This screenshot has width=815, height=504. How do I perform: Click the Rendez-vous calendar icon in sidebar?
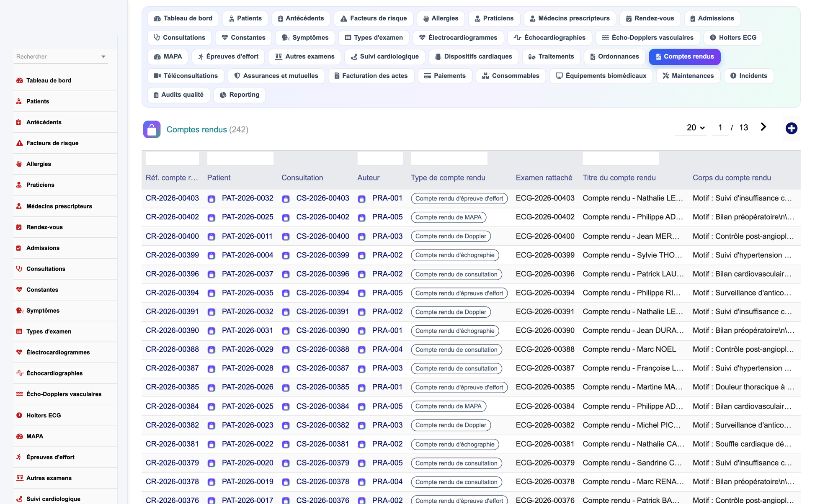coord(19,227)
